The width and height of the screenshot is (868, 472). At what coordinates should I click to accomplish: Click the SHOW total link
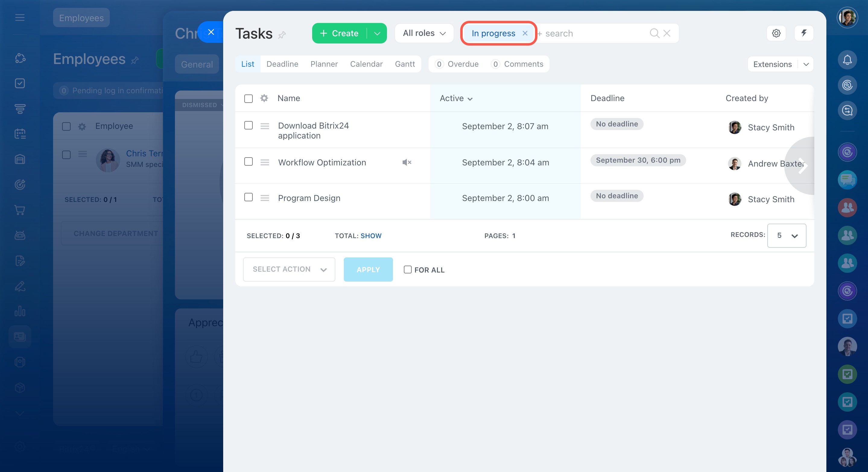pyautogui.click(x=371, y=236)
